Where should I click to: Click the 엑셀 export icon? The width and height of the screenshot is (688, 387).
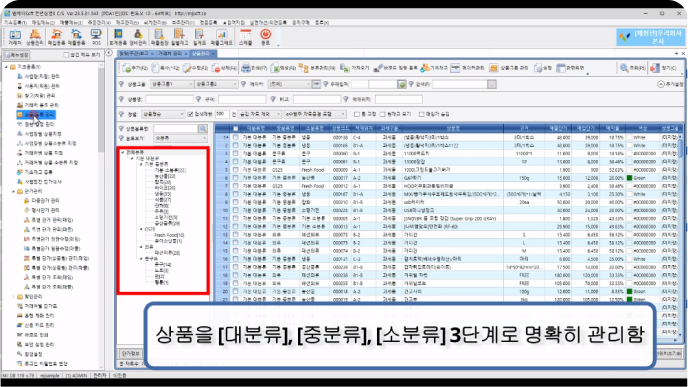(283, 68)
